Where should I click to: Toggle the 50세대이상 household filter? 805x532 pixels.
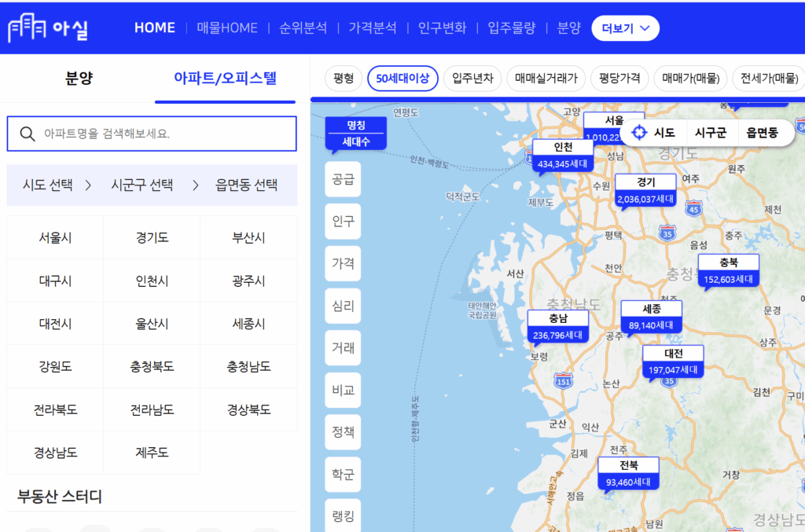[402, 79]
